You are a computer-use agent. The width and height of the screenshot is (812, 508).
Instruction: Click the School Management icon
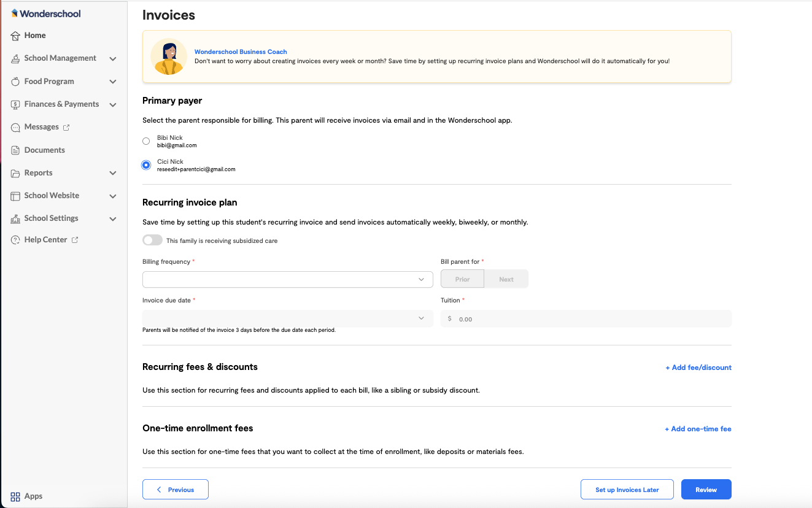15,58
